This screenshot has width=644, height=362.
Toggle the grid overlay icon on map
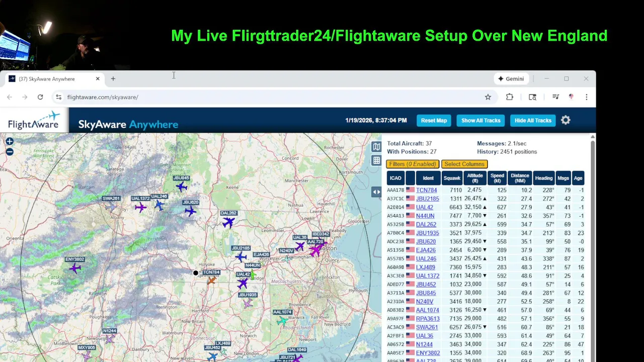[376, 160]
